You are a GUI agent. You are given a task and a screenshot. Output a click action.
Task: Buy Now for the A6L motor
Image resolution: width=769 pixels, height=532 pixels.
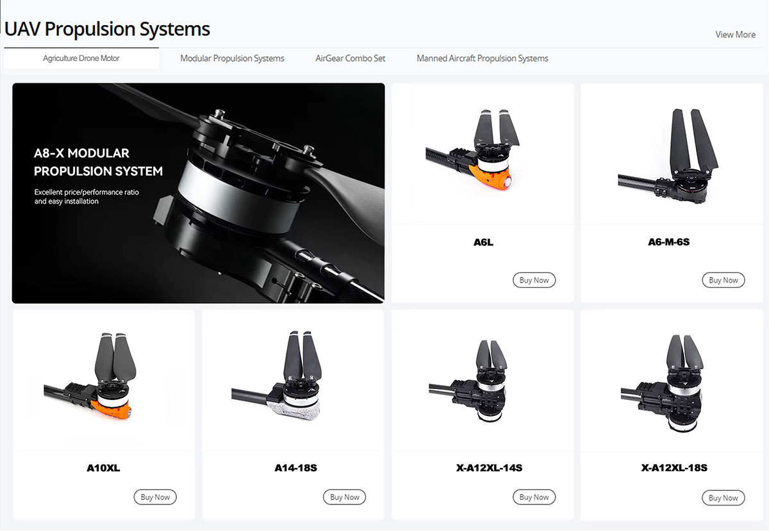point(534,280)
